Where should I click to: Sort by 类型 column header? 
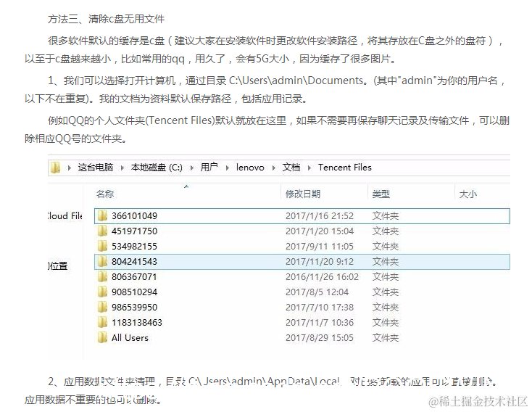point(381,194)
